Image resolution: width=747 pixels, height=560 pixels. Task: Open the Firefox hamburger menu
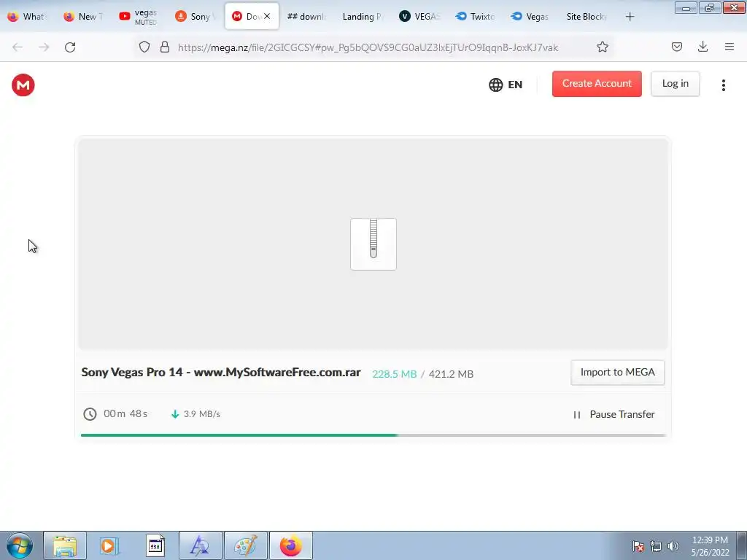[x=729, y=47]
